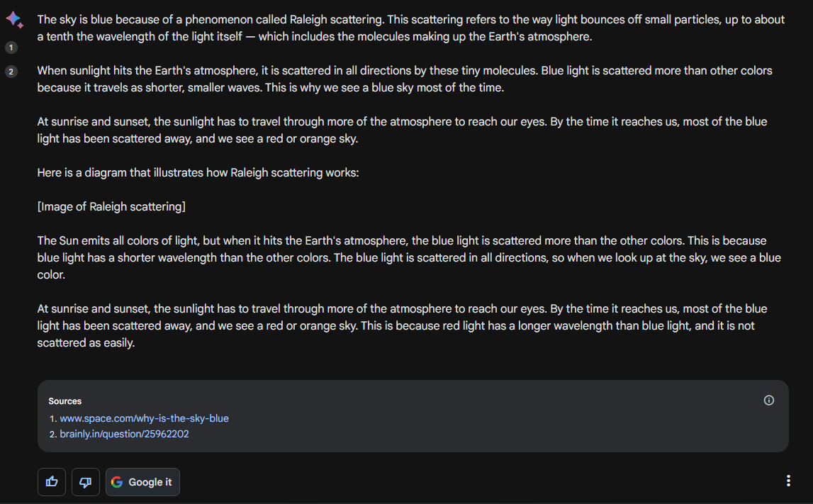
Task: Dislike the response with thumbs down
Action: (86, 482)
